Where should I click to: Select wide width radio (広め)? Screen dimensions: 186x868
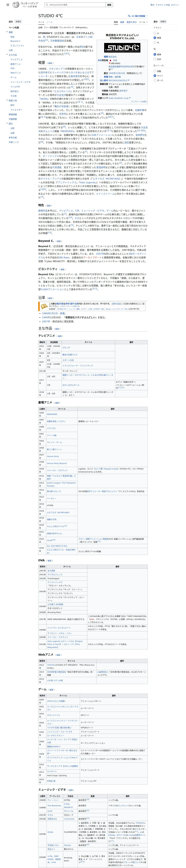pyautogui.click(x=155, y=59)
